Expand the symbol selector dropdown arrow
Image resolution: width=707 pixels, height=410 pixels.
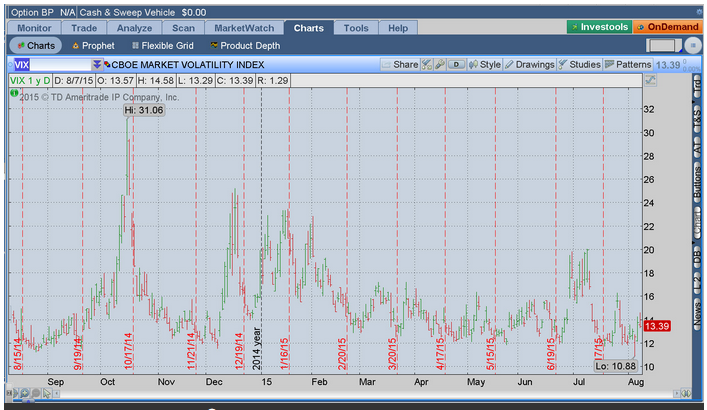(x=97, y=64)
